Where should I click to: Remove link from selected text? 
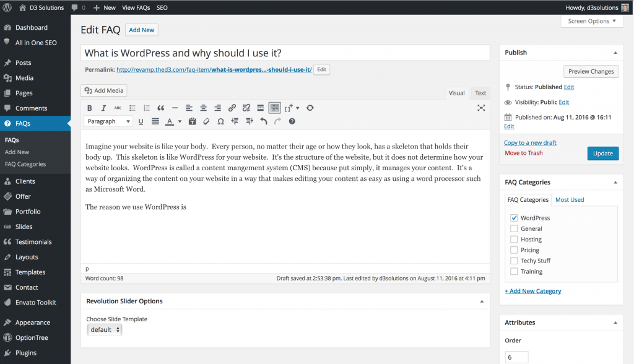246,108
